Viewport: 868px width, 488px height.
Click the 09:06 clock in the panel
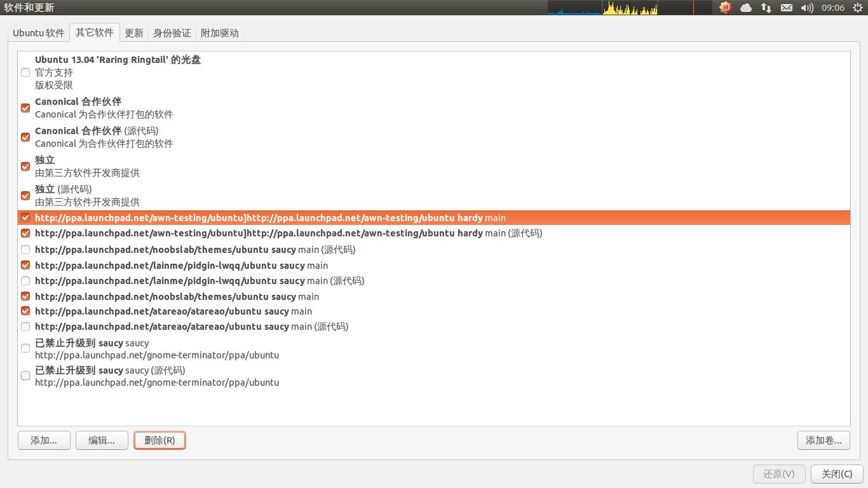coord(832,8)
